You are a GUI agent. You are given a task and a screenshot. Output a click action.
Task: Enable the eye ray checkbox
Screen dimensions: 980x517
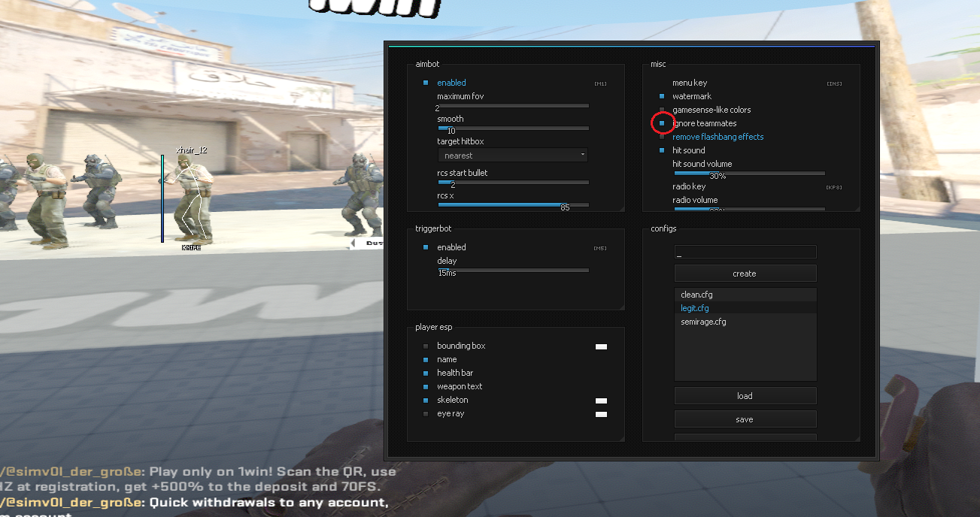426,414
